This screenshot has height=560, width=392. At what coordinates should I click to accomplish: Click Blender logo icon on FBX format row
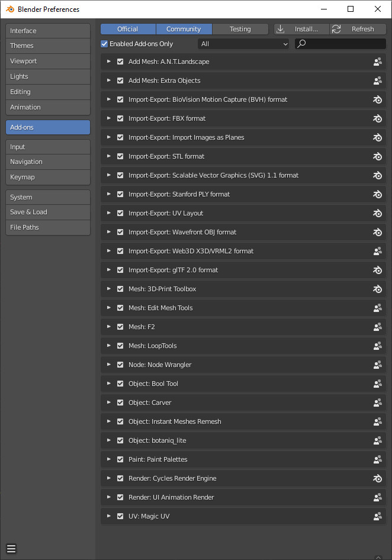[x=377, y=118]
